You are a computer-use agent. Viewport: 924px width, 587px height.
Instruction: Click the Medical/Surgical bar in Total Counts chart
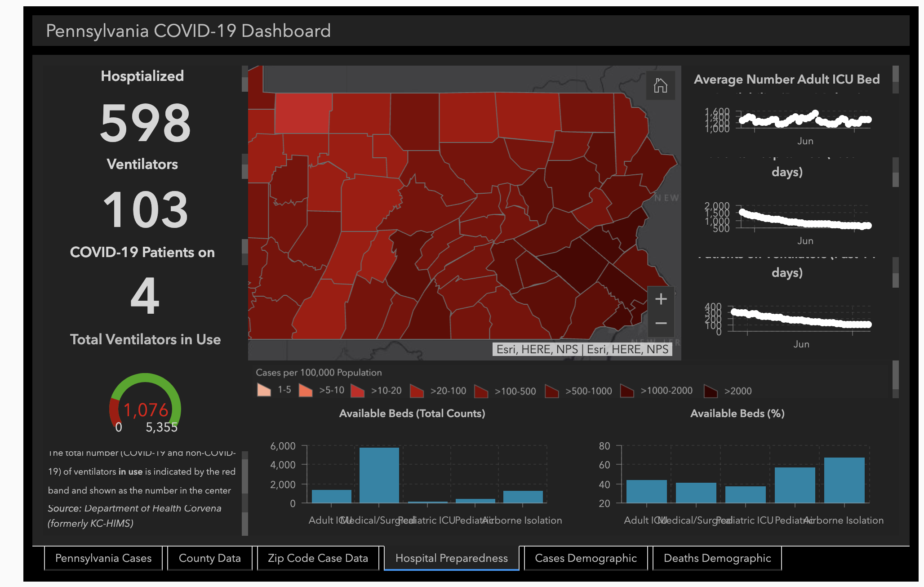pyautogui.click(x=379, y=475)
